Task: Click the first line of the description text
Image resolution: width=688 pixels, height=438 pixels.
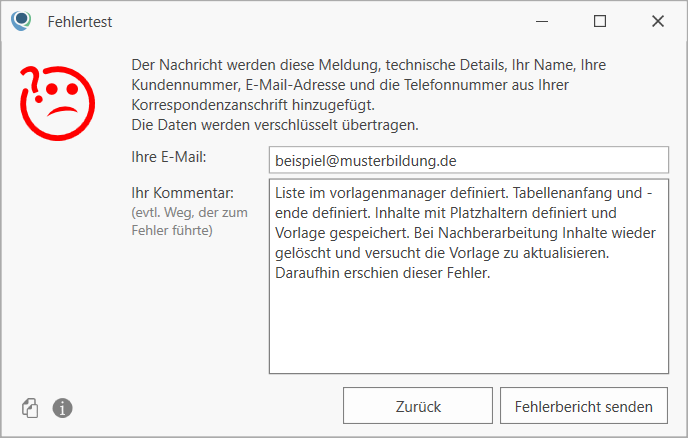Action: point(369,65)
